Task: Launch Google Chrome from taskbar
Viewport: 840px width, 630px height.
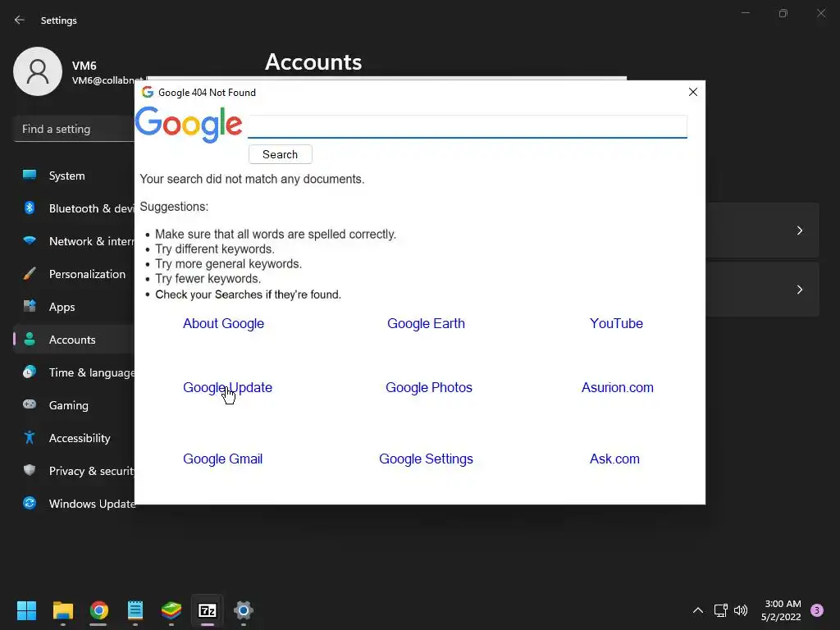Action: point(99,610)
